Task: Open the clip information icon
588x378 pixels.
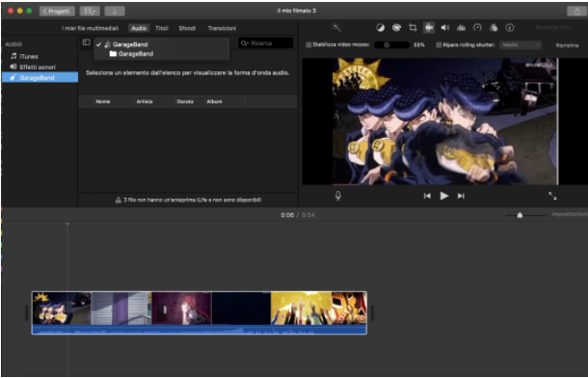Action: point(509,28)
